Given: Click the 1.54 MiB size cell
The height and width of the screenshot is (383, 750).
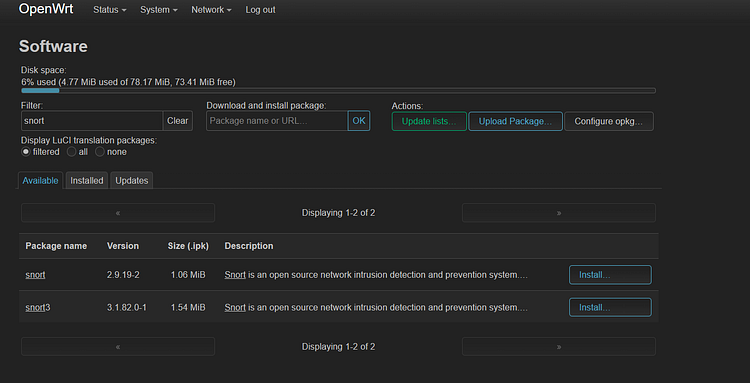Looking at the screenshot, I should [x=188, y=307].
